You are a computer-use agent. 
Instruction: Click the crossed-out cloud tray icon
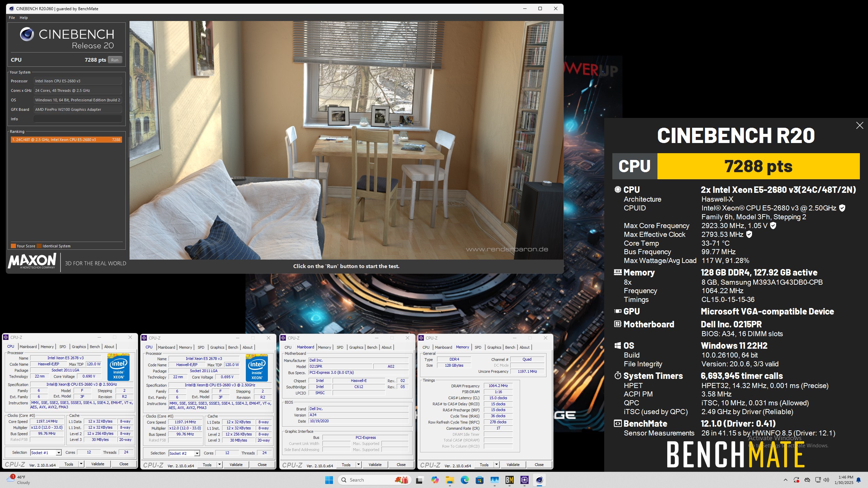[x=807, y=480]
